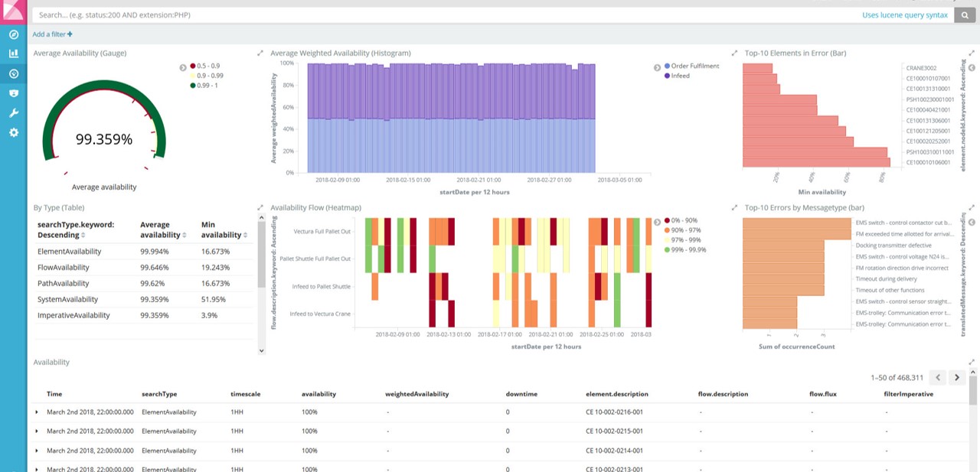
Task: Click 97% - 99% heatmap legend swatch
Action: tap(667, 240)
